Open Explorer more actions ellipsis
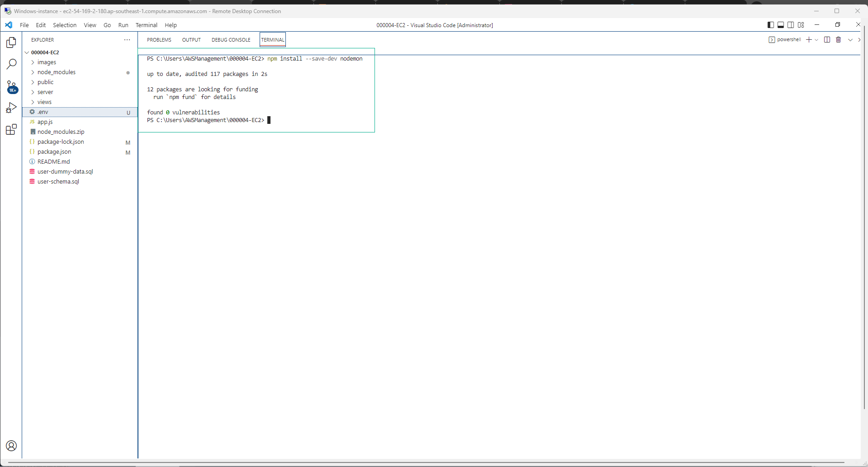Image resolution: width=868 pixels, height=467 pixels. [127, 40]
